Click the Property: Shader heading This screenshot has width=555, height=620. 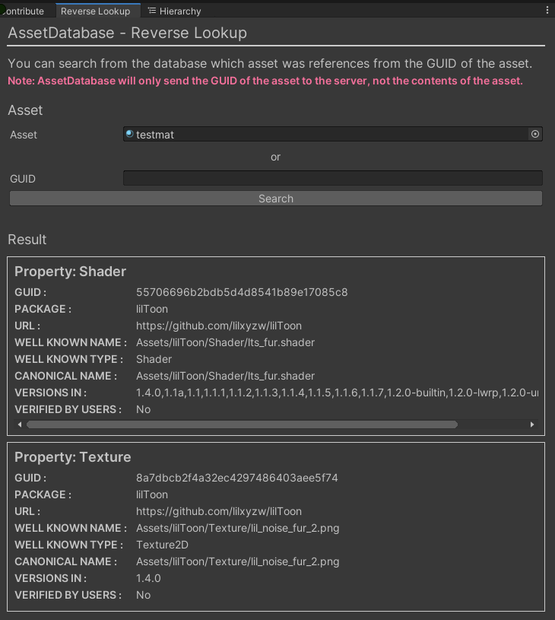click(x=70, y=271)
